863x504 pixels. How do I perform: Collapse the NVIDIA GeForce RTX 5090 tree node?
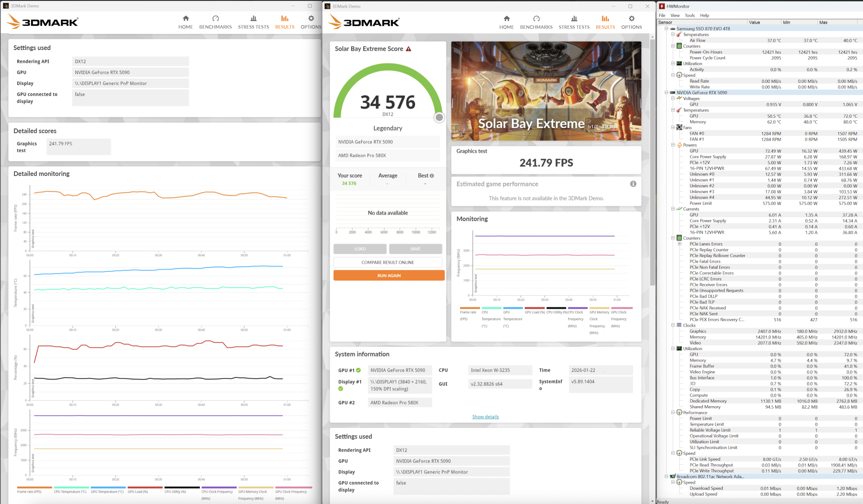666,93
